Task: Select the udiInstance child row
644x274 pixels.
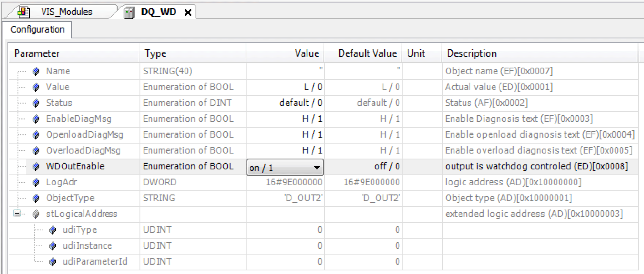Action: click(324, 246)
